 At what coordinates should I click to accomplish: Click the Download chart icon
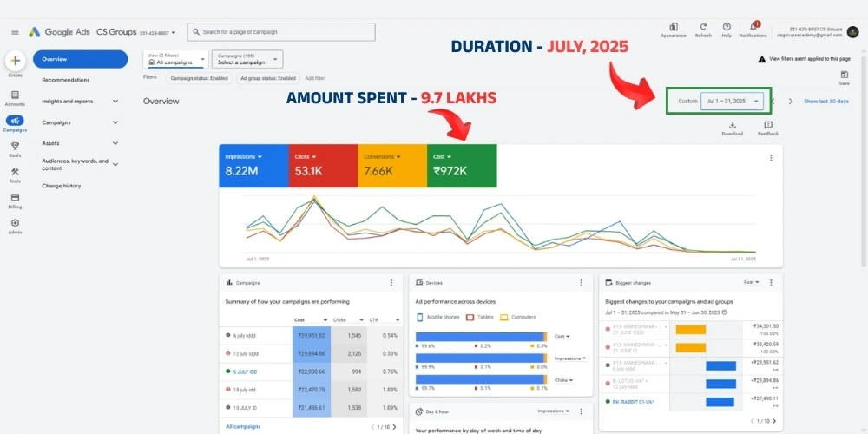[732, 126]
